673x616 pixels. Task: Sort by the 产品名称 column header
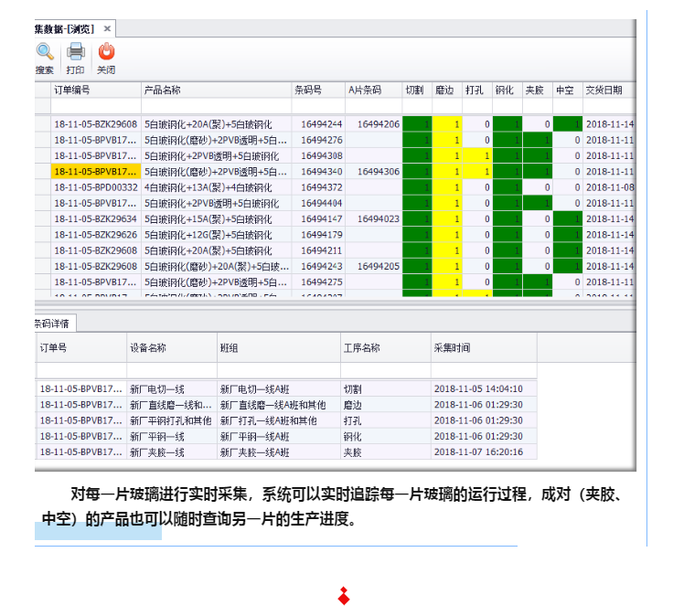click(x=215, y=90)
